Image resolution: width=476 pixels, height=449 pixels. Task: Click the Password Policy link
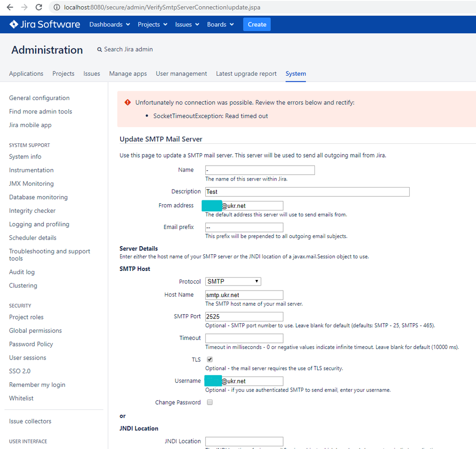click(x=30, y=344)
